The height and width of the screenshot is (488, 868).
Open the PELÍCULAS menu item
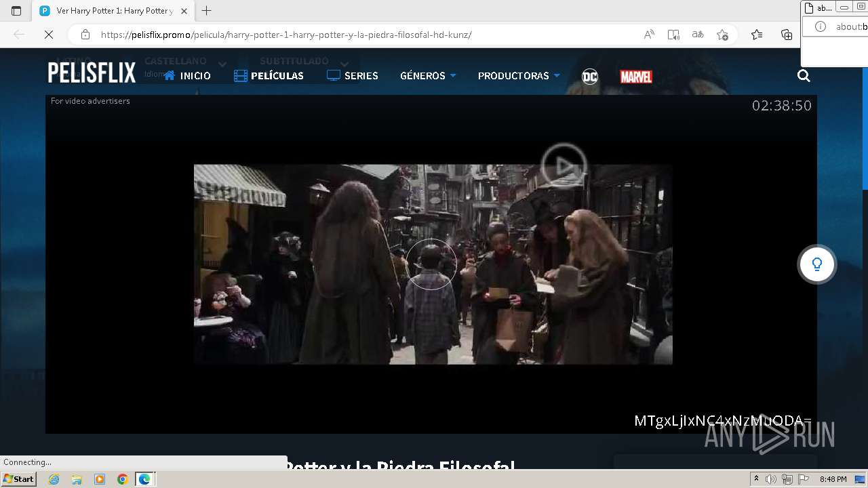(269, 76)
